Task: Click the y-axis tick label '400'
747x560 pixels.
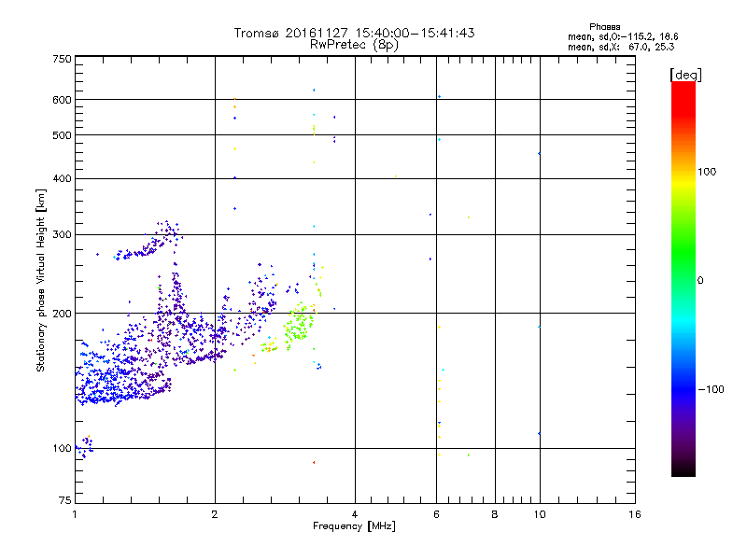Action: click(x=62, y=178)
